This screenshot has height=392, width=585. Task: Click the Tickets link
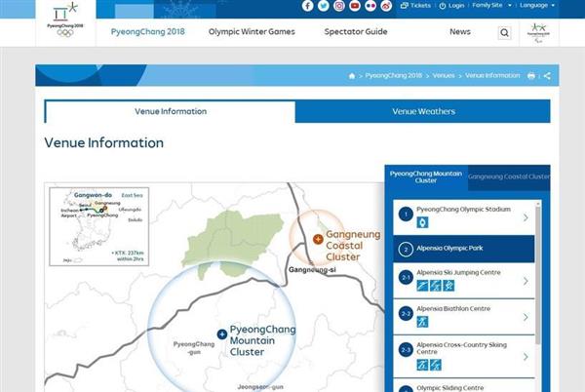[415, 5]
